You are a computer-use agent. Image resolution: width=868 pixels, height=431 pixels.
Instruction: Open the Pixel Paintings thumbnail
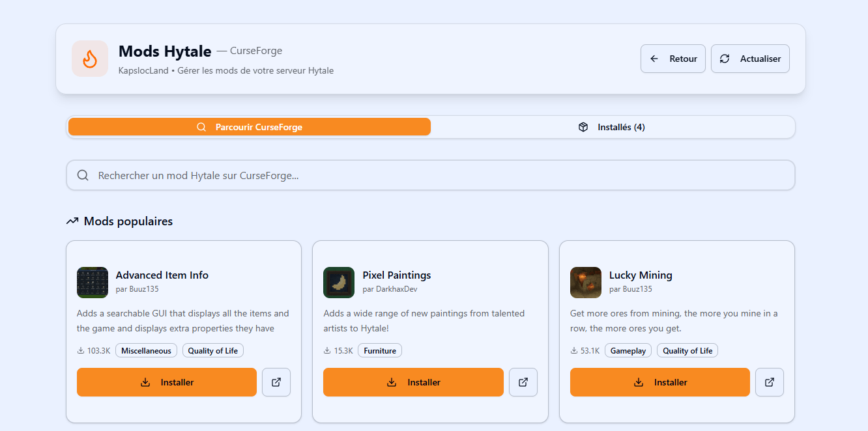pos(339,283)
